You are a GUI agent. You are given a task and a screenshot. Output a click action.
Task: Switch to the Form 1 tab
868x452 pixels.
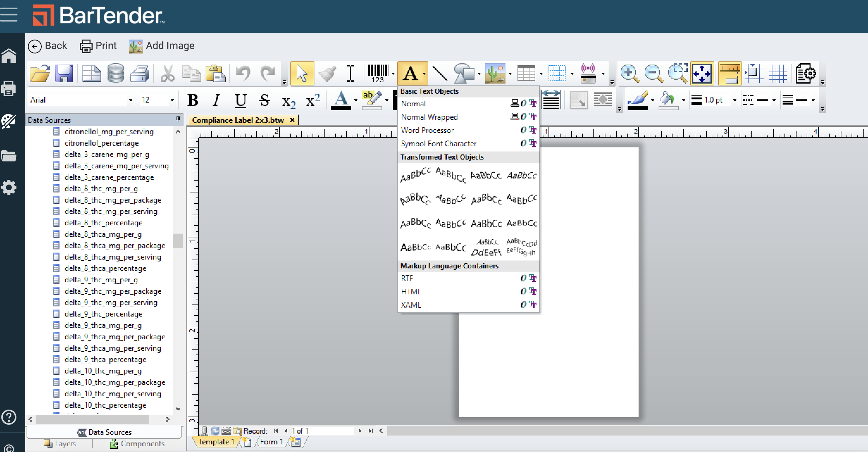(271, 442)
